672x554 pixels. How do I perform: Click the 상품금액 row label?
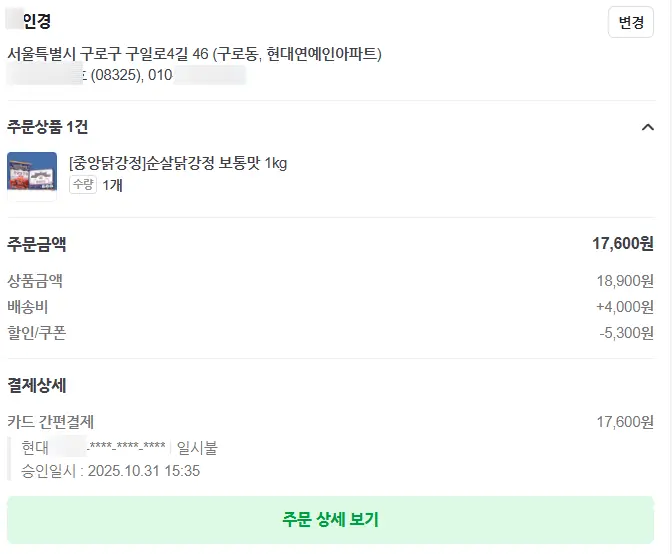click(x=35, y=281)
